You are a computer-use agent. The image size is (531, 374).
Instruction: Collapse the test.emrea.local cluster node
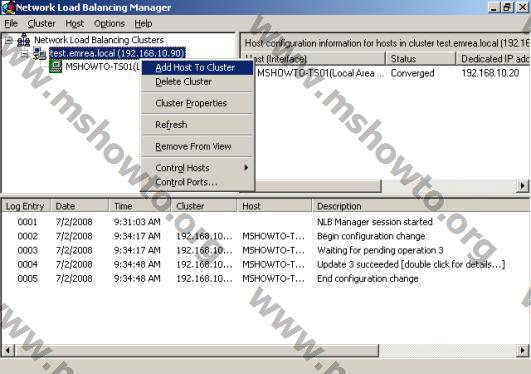tap(24, 54)
